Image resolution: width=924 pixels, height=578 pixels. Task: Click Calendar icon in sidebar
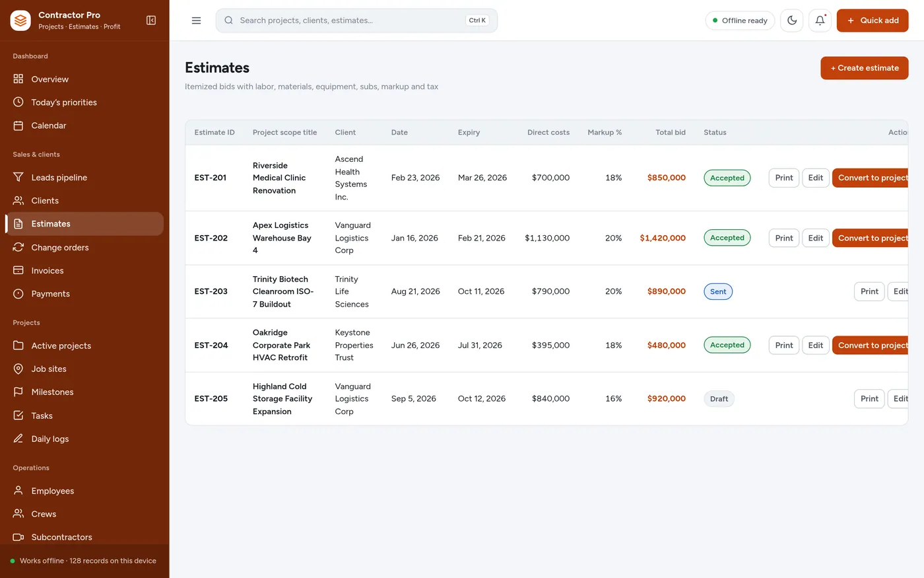pos(18,126)
